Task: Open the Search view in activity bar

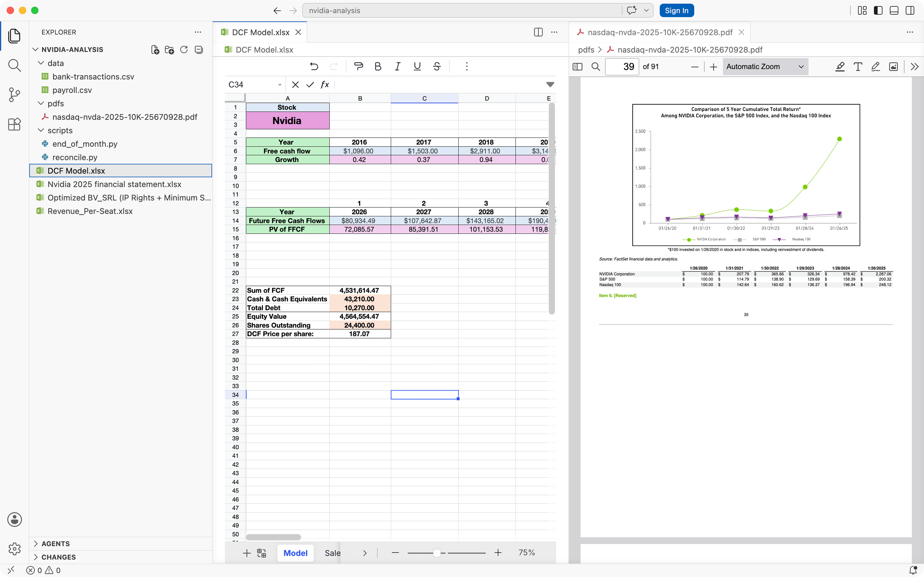Action: [x=14, y=65]
